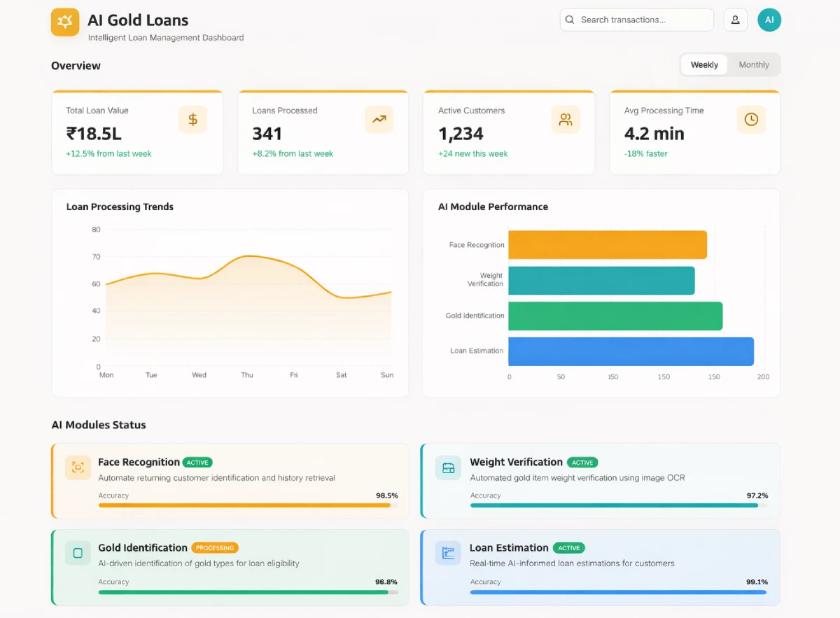The width and height of the screenshot is (840, 618).
Task: Click the 98.5% accuracy value
Action: click(x=387, y=496)
